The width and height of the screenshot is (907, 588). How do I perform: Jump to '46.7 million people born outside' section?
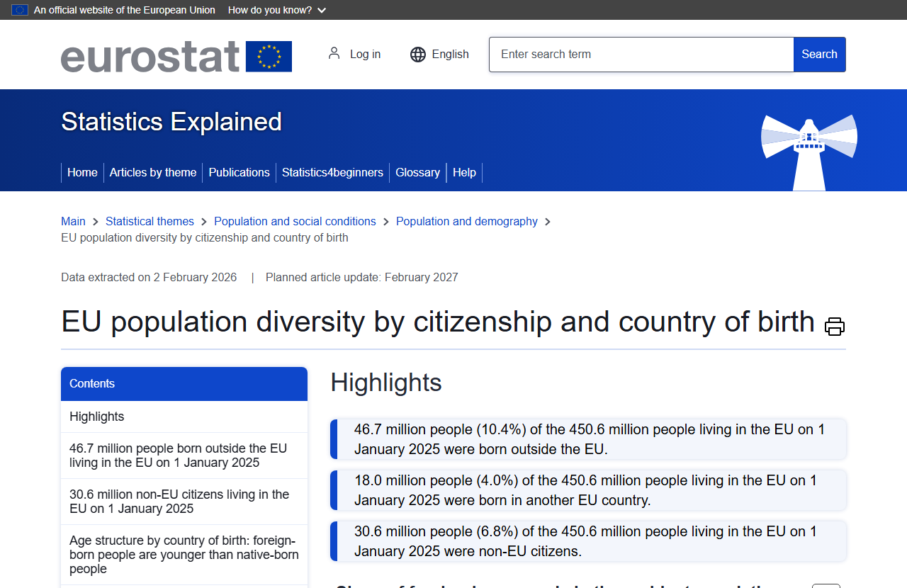pyautogui.click(x=184, y=456)
